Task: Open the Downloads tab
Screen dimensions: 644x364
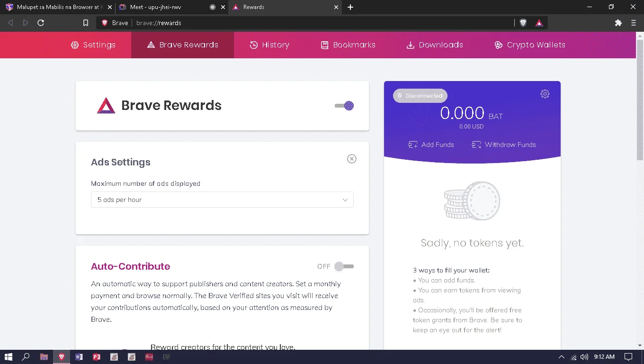Action: tap(435, 45)
